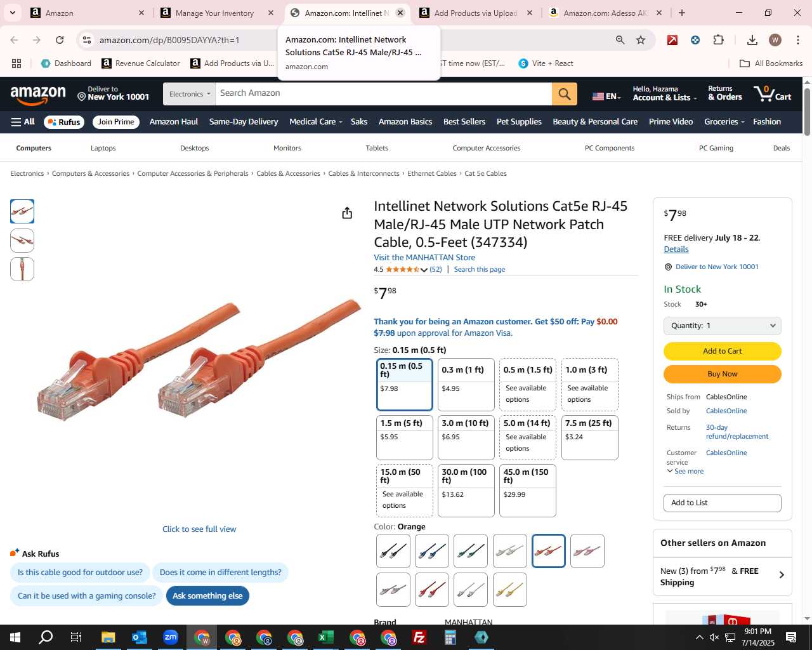The width and height of the screenshot is (812, 650).
Task: Open the shopping cart icon
Action: click(772, 94)
